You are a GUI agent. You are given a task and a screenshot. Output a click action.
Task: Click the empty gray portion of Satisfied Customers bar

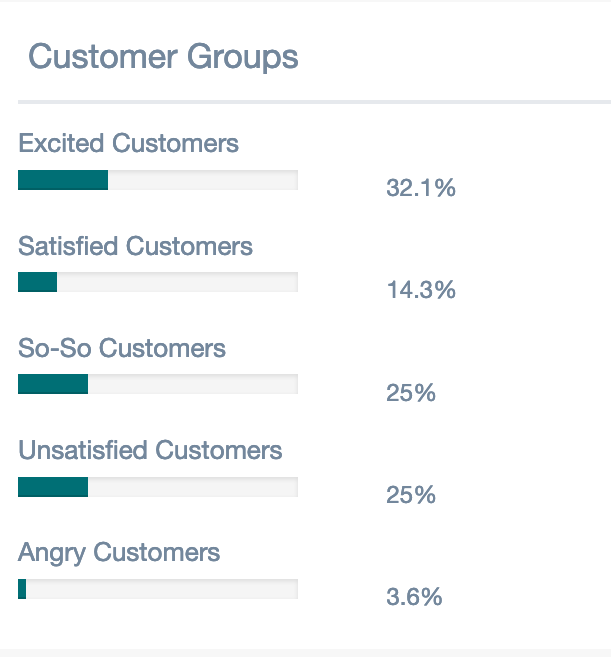click(177, 282)
